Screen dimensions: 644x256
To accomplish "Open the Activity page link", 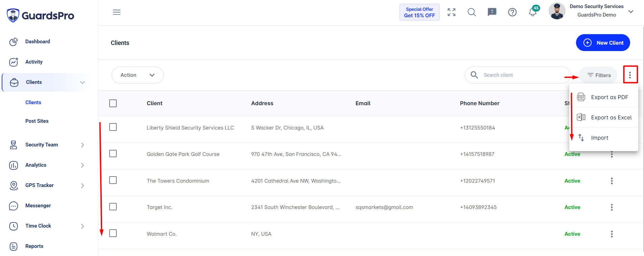I will 34,62.
